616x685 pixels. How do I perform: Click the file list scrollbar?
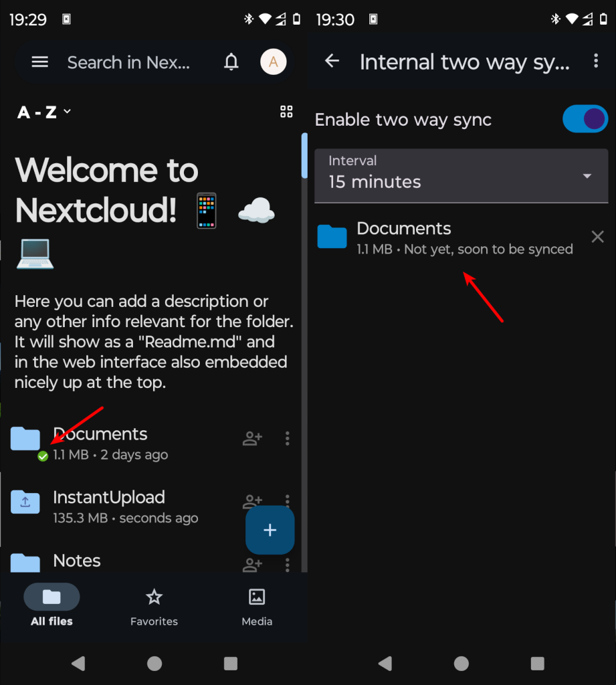click(x=304, y=155)
